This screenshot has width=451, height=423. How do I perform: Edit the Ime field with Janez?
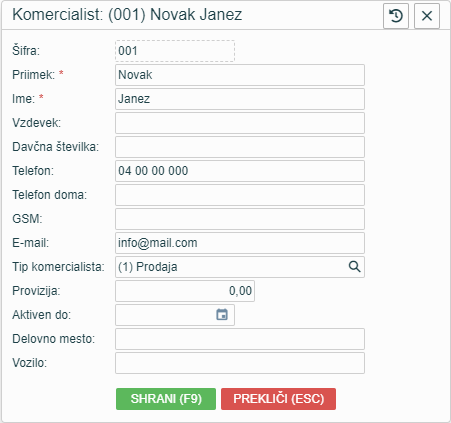[240, 99]
